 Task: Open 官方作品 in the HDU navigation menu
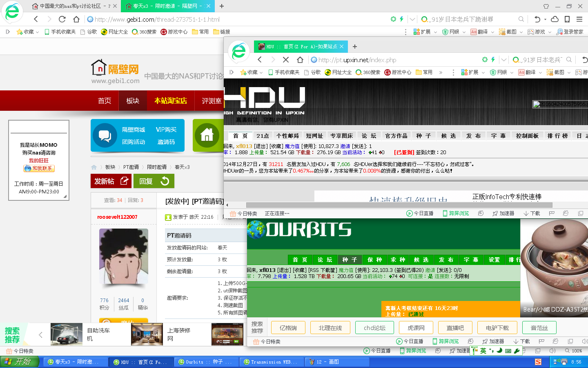pos(396,136)
